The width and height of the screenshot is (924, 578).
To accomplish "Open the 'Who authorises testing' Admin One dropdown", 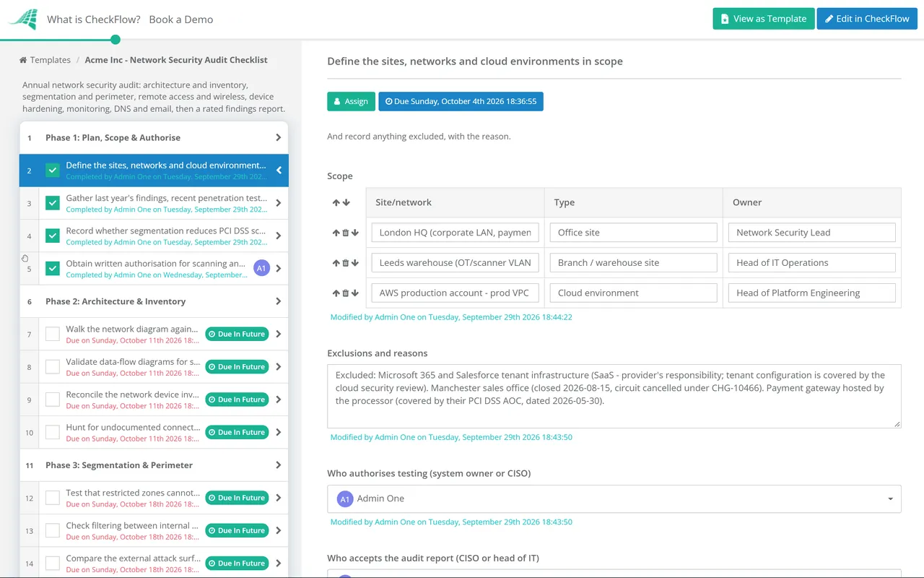I will pyautogui.click(x=614, y=499).
